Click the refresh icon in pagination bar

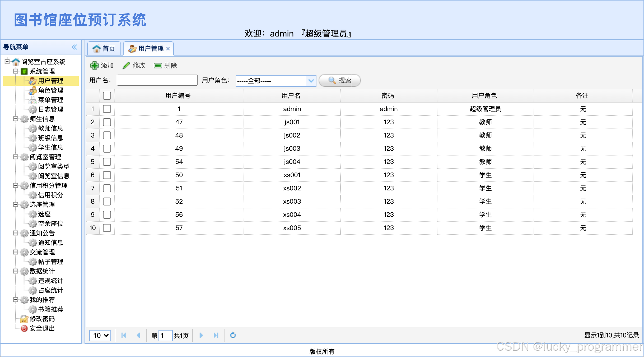coord(233,335)
